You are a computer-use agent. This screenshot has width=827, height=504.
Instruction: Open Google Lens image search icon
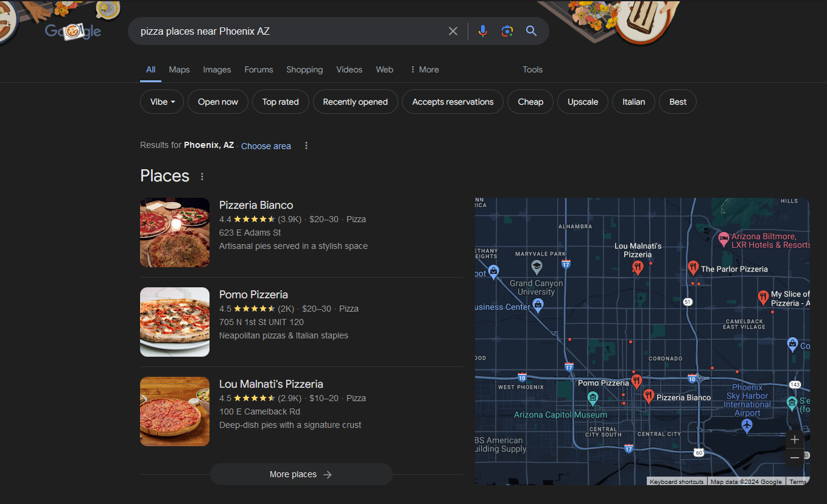pyautogui.click(x=507, y=31)
